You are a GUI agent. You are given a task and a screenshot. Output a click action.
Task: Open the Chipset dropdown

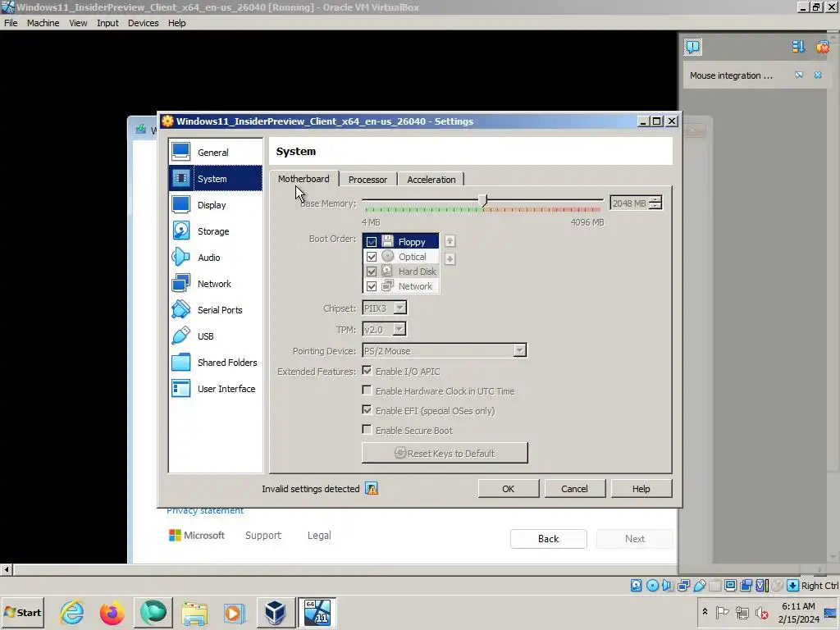coord(384,308)
